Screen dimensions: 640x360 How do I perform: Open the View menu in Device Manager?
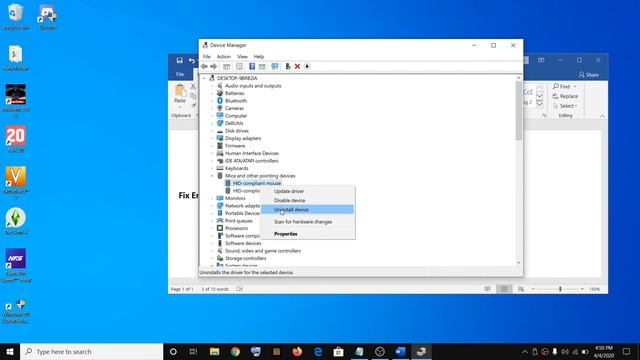point(242,56)
